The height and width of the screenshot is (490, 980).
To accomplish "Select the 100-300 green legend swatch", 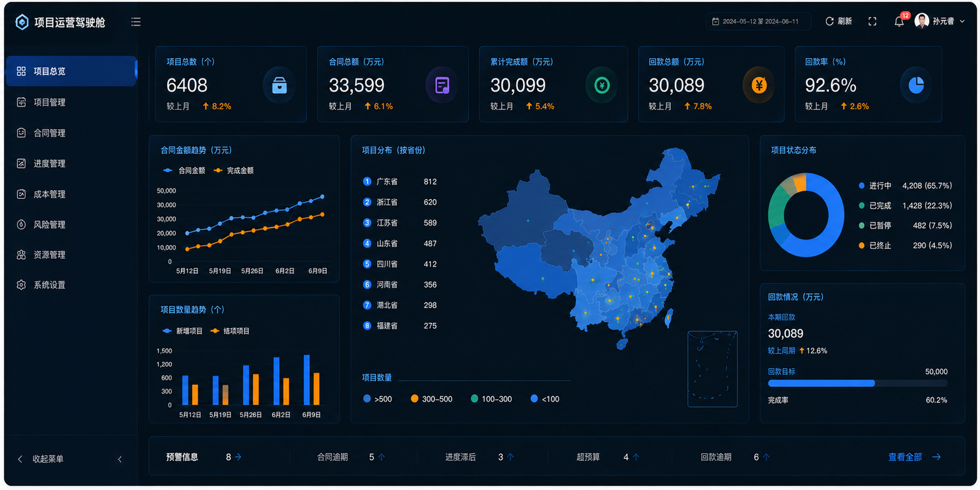I will (474, 399).
